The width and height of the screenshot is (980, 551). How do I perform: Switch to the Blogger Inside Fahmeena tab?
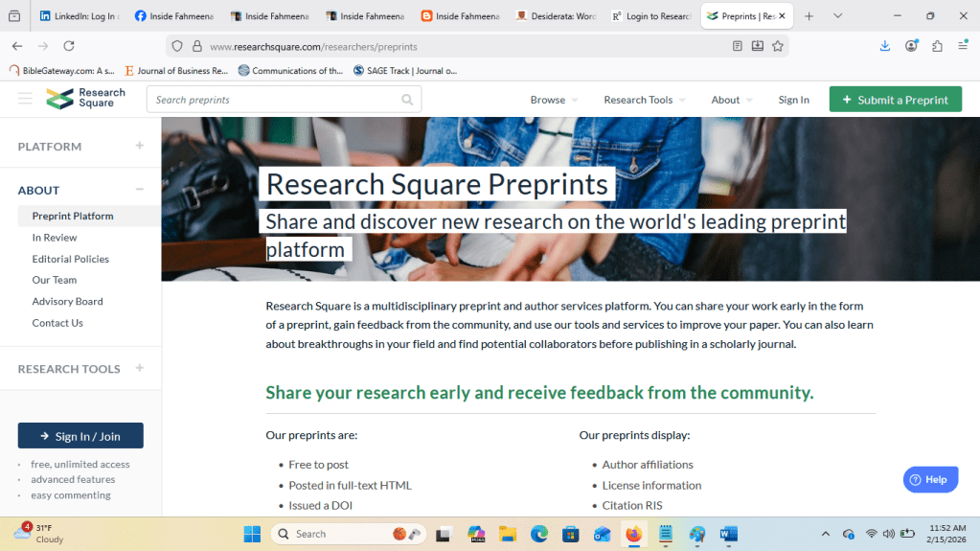click(x=461, y=16)
